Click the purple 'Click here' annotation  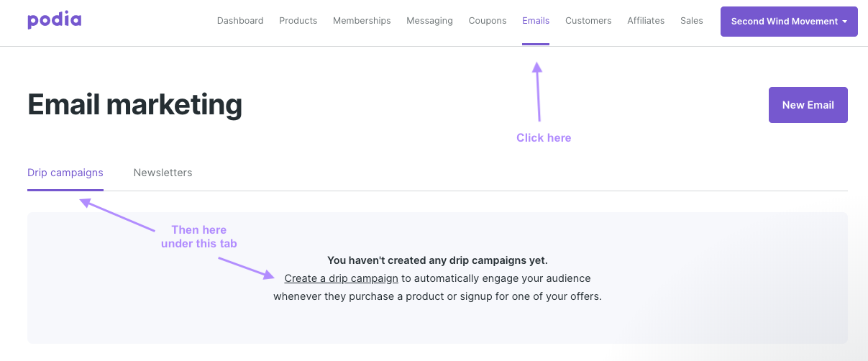544,137
